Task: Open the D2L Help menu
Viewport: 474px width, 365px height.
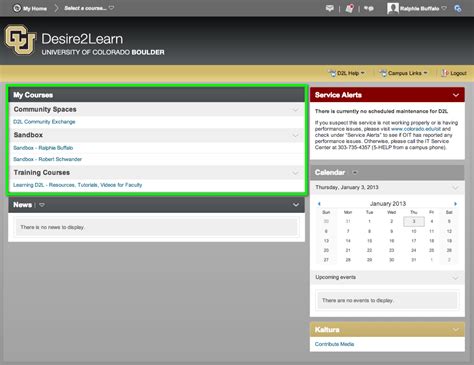Action: point(347,73)
